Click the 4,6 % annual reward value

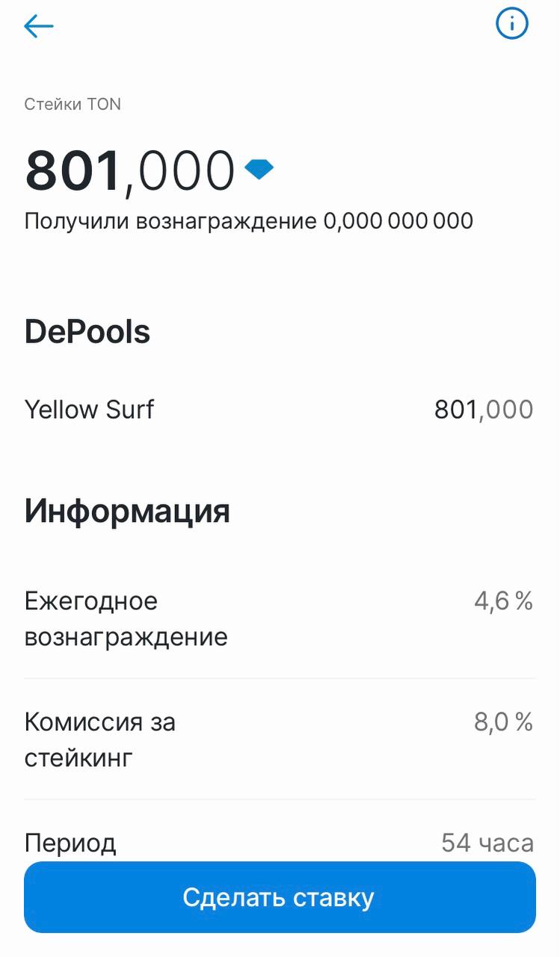tap(503, 601)
